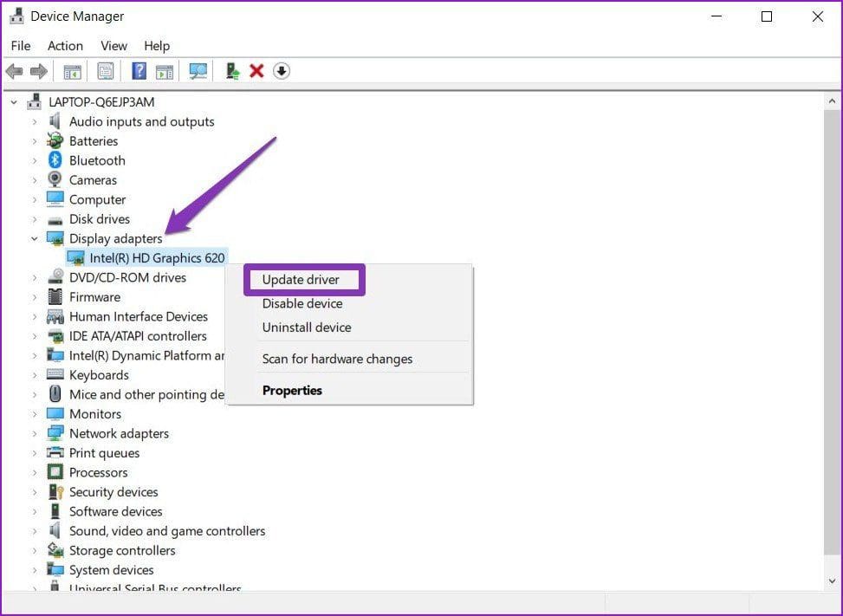843x616 pixels.
Task: Expand the Audio inputs and outputs node
Action: pos(35,122)
